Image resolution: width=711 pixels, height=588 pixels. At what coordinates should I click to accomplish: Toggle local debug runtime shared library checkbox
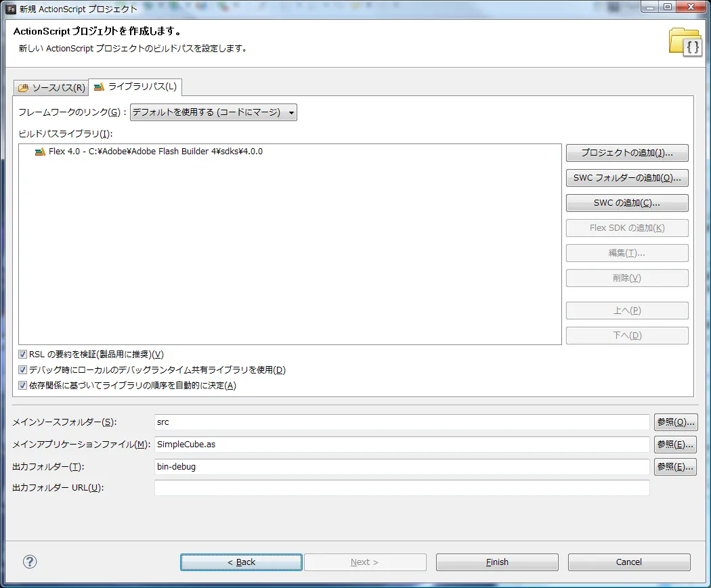tap(22, 369)
